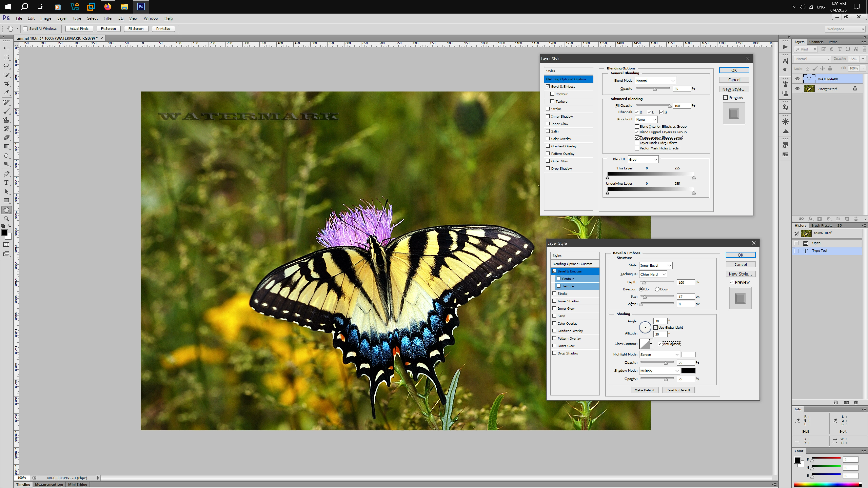This screenshot has height=488, width=868.
Task: Open the bevel Style dropdown showing Inner Bevel
Action: 656,265
